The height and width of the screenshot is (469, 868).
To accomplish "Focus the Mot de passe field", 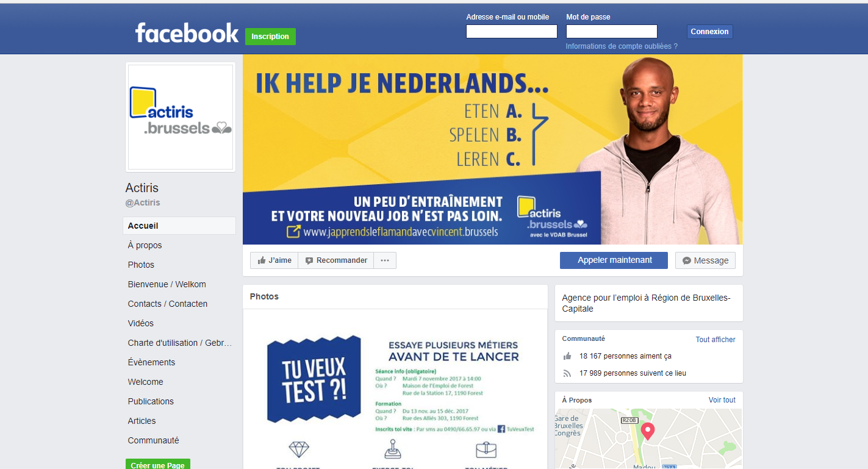I will pos(612,32).
